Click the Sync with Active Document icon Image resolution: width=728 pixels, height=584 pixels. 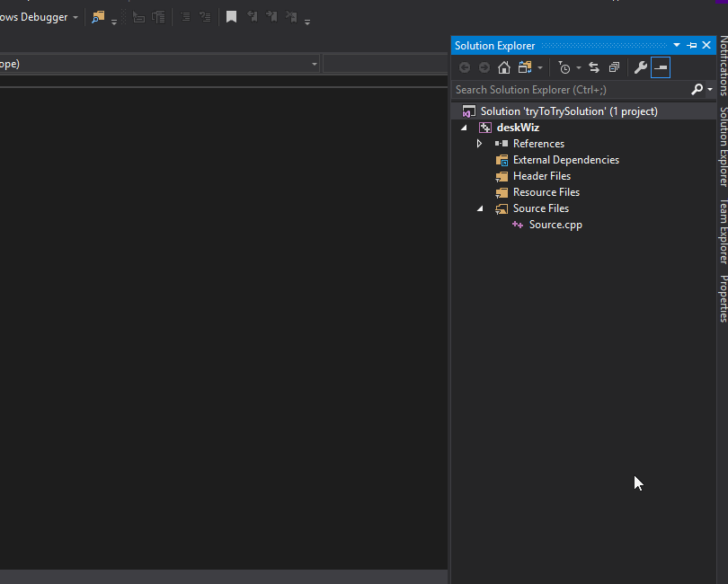pos(594,67)
